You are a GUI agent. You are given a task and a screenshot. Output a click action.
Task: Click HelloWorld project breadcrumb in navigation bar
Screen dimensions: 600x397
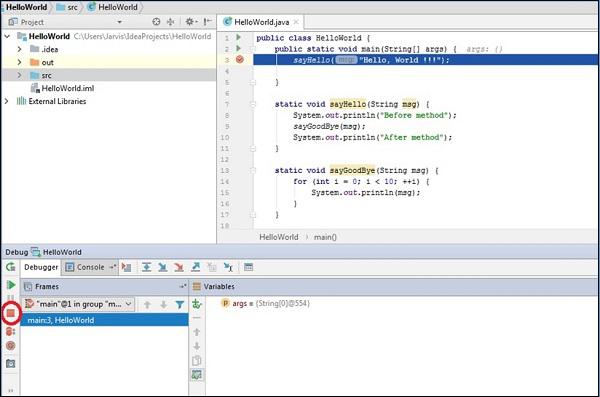tap(26, 7)
